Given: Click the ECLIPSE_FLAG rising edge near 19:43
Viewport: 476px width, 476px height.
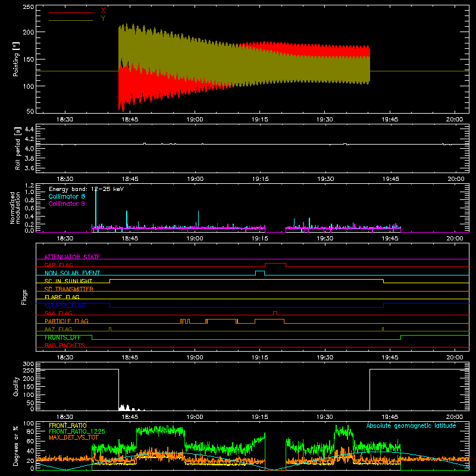Looking at the screenshot, I should pyautogui.click(x=383, y=305).
